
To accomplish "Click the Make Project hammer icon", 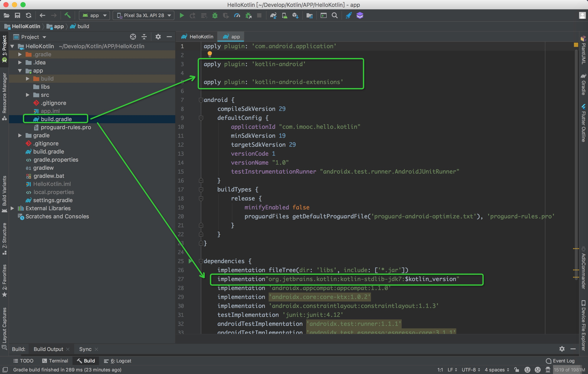I will (67, 15).
